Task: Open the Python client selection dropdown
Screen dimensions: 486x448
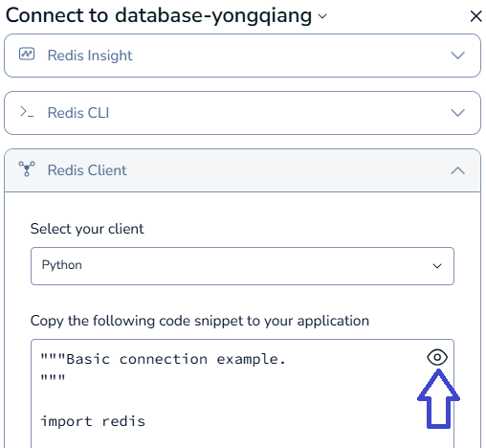Action: coord(242,266)
